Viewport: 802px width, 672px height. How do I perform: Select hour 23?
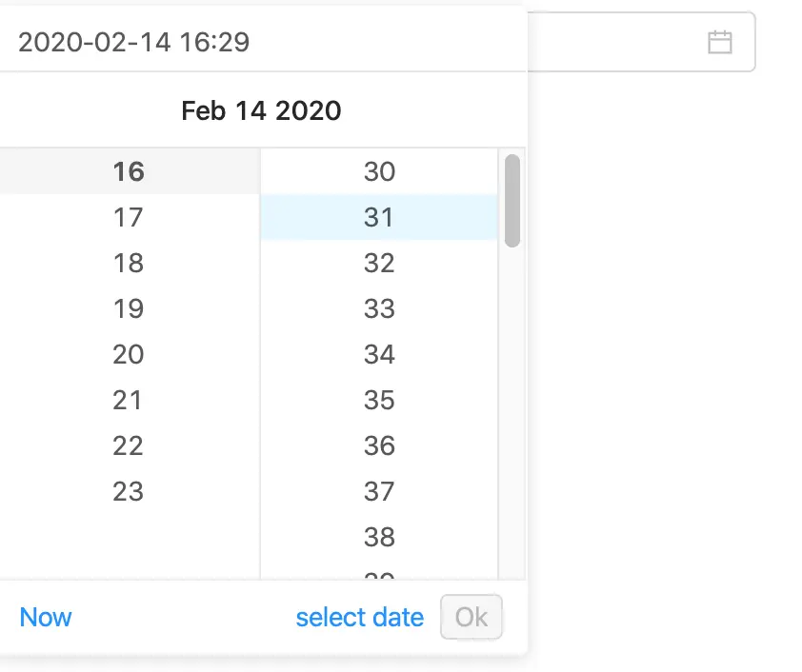click(x=128, y=491)
